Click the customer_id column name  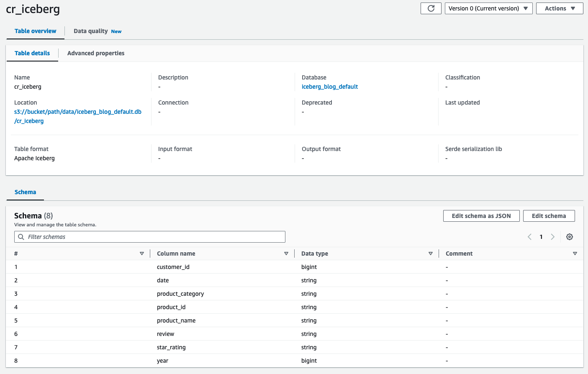coord(173,267)
